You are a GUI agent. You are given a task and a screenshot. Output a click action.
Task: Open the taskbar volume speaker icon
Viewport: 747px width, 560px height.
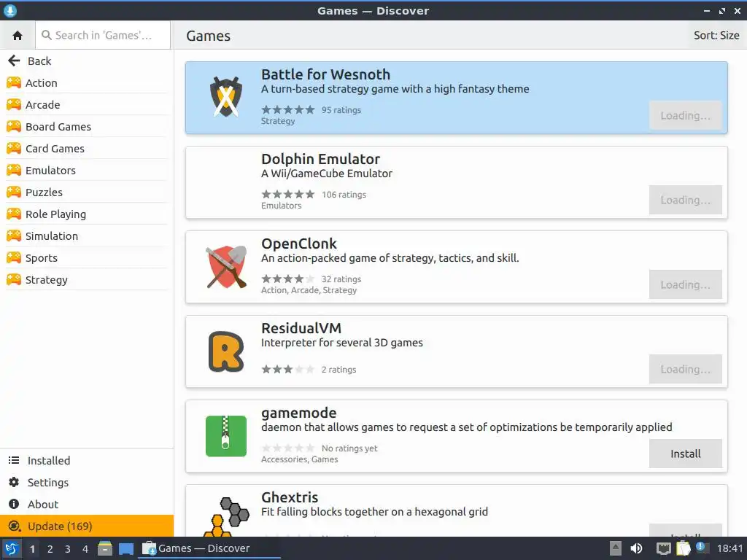coord(636,548)
